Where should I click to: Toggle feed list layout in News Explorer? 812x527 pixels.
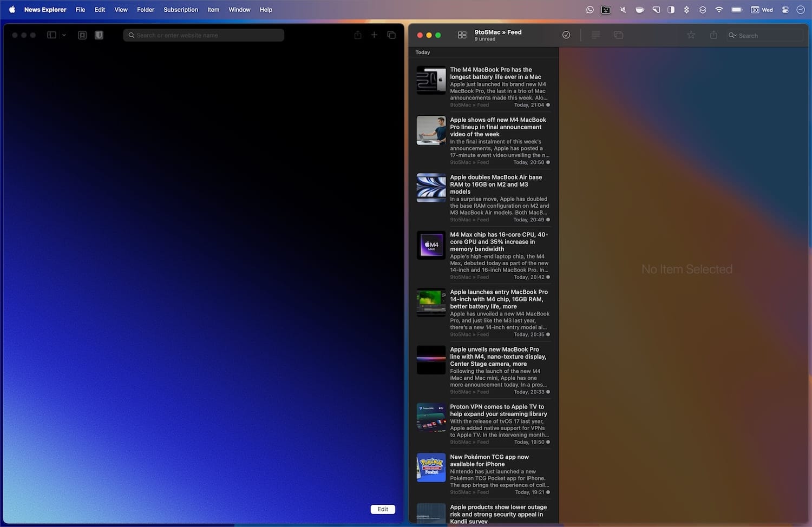[462, 35]
